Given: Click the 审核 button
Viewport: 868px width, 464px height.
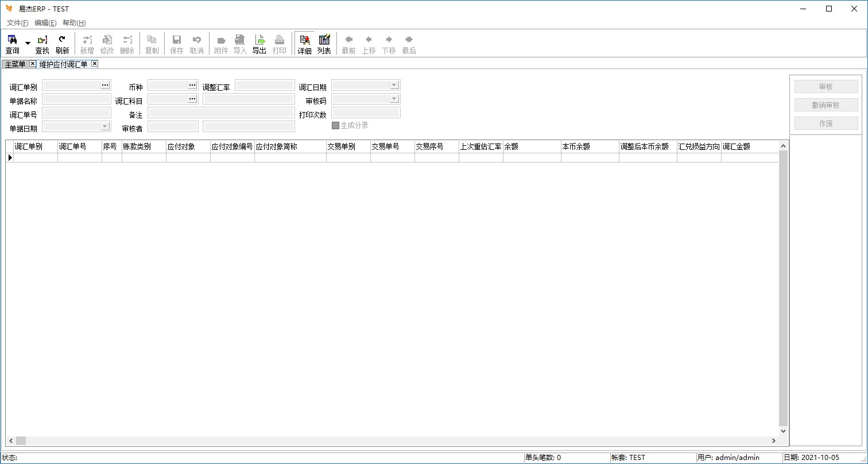Looking at the screenshot, I should 826,87.
